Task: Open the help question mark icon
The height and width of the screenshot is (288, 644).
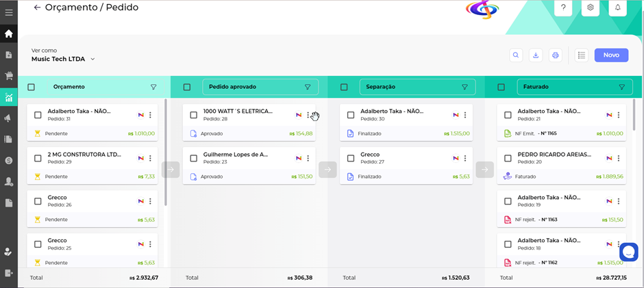Action: [x=563, y=8]
